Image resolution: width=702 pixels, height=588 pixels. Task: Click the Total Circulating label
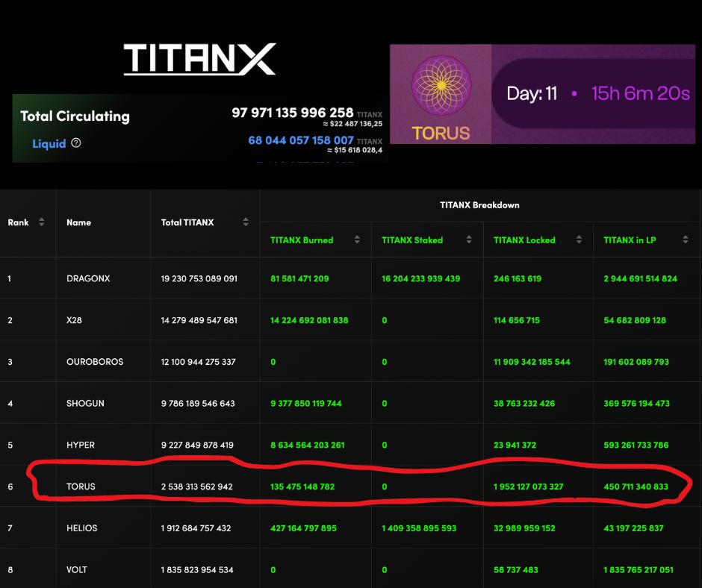75,116
